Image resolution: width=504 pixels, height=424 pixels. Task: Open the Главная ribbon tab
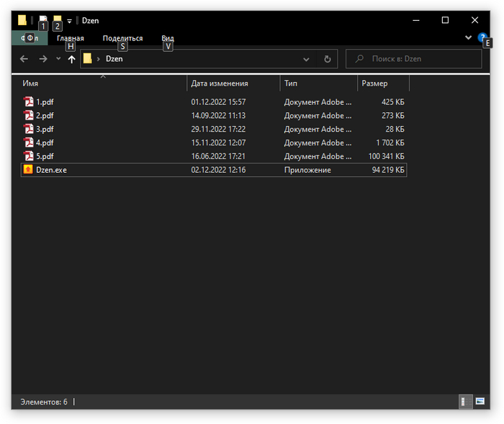70,38
